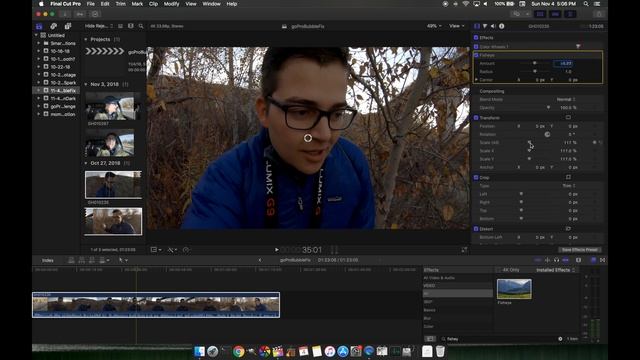
Task: Click the Distort on-screen controls icon
Action: click(568, 229)
